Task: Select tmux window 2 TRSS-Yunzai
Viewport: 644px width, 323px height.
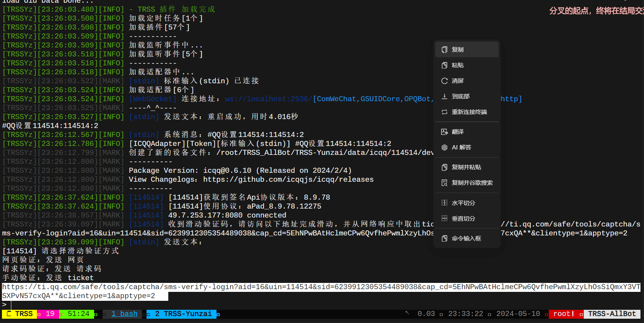Action: [x=183, y=314]
